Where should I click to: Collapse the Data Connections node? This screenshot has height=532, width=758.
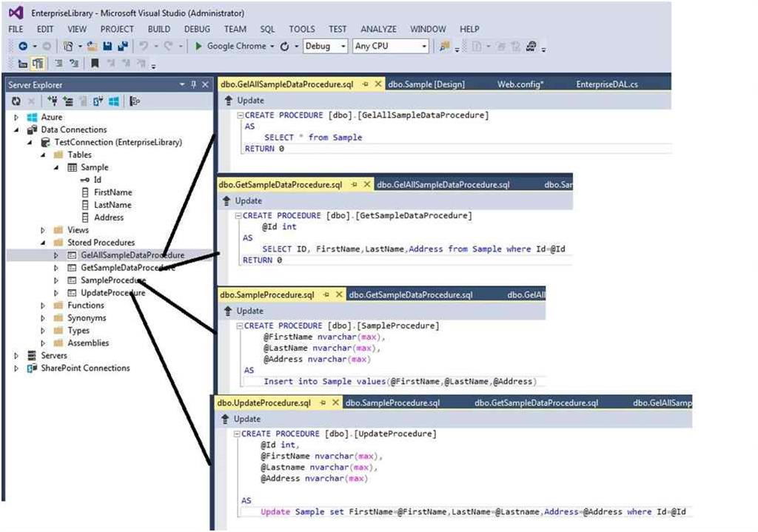[16, 129]
